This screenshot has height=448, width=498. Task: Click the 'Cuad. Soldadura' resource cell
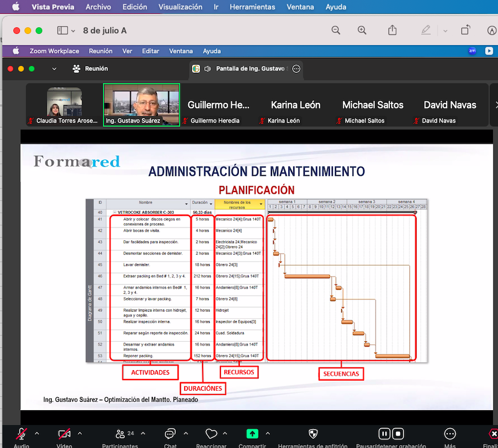(230, 333)
